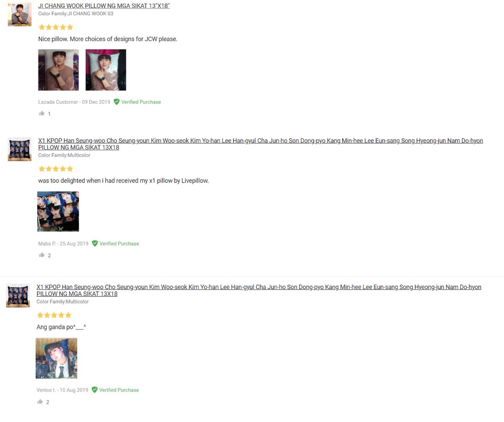View first Ji Chang Wook review photo
The image size is (504, 422).
pos(58,70)
